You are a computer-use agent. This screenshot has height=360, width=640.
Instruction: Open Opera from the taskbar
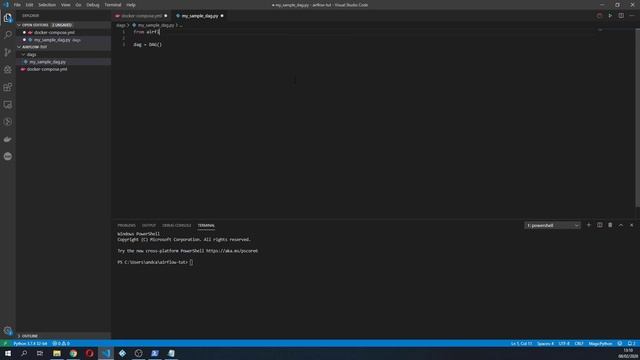click(89, 353)
